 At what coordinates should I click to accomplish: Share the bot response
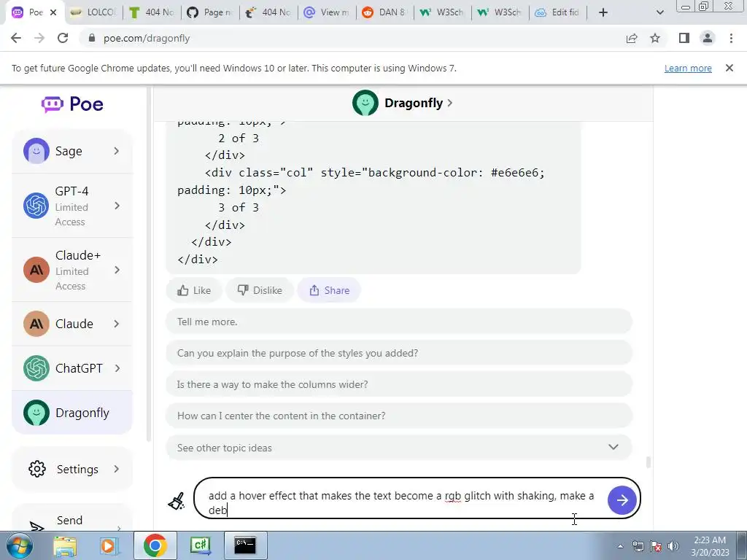pyautogui.click(x=329, y=290)
